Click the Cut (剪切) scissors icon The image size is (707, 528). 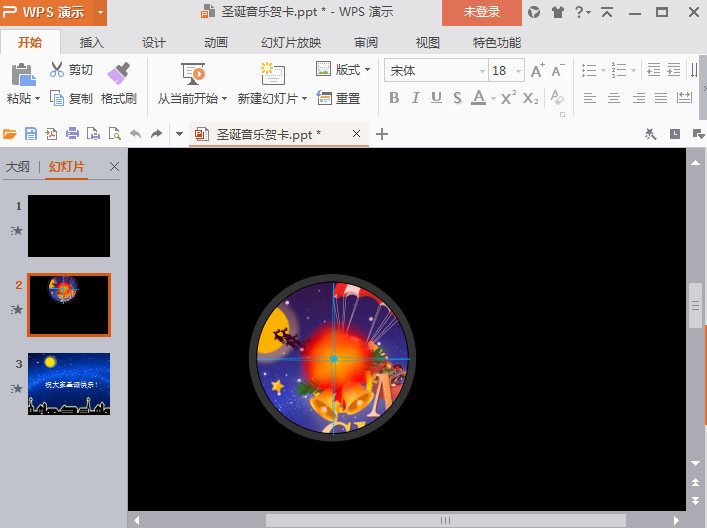pos(57,70)
